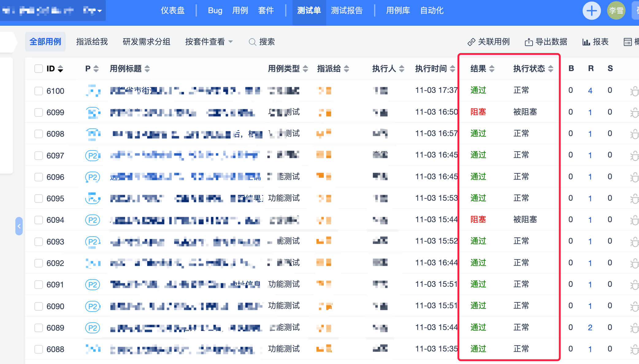Open the project switcher dropdown arrow

pos(99,11)
